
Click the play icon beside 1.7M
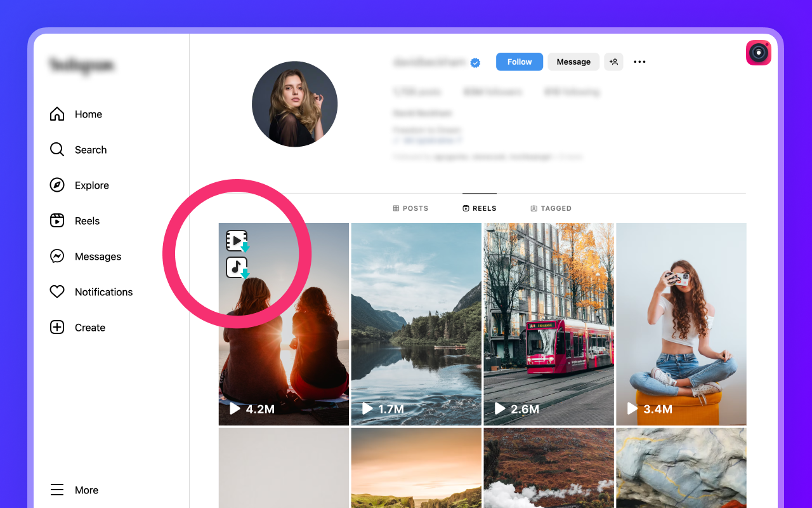click(x=367, y=408)
